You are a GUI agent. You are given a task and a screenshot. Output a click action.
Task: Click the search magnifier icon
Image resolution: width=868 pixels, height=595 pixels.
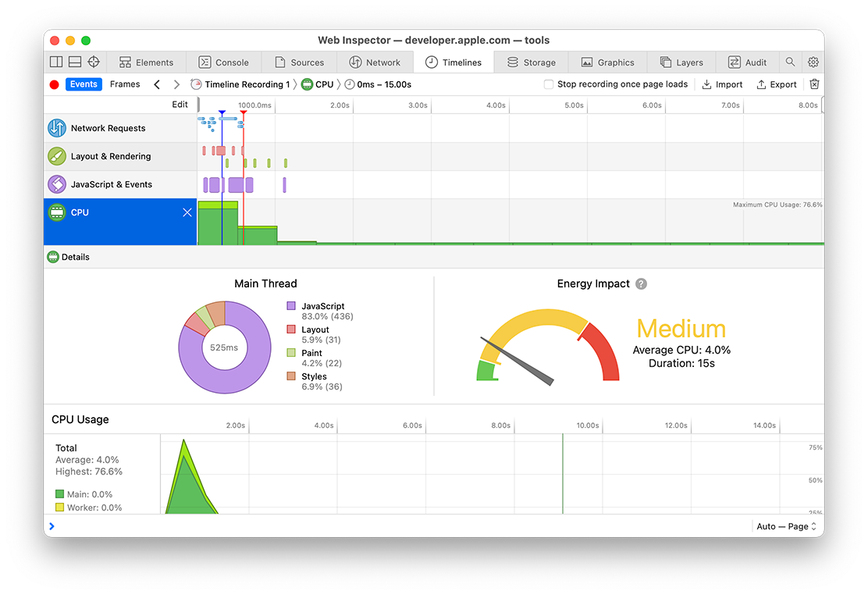click(x=791, y=62)
